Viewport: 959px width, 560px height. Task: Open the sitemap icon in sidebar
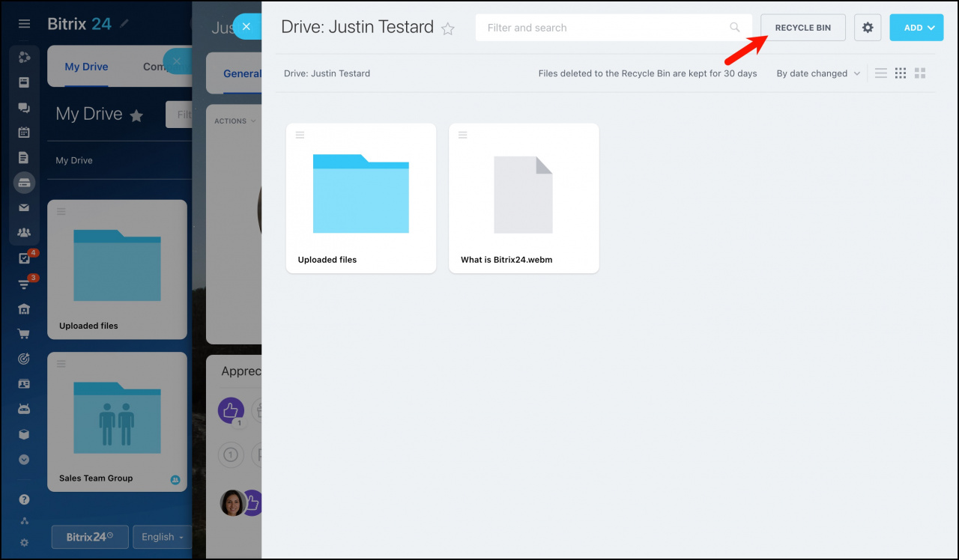click(24, 521)
